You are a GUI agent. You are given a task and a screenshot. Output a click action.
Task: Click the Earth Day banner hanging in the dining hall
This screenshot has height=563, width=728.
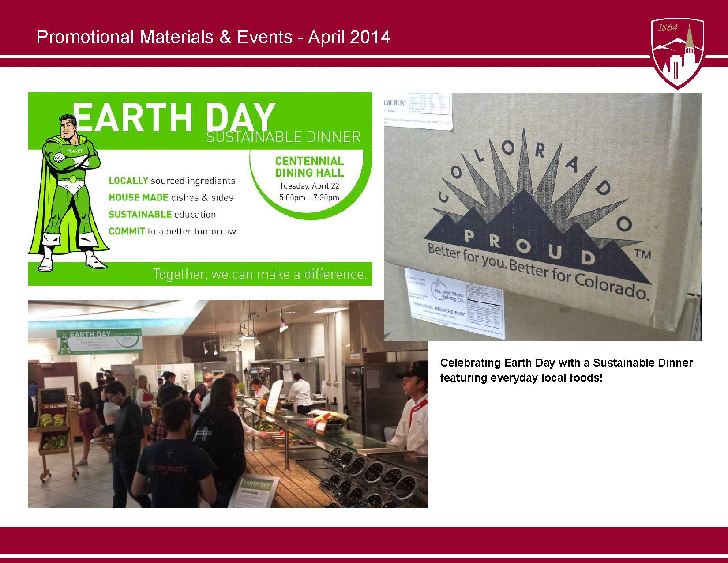tap(100, 341)
